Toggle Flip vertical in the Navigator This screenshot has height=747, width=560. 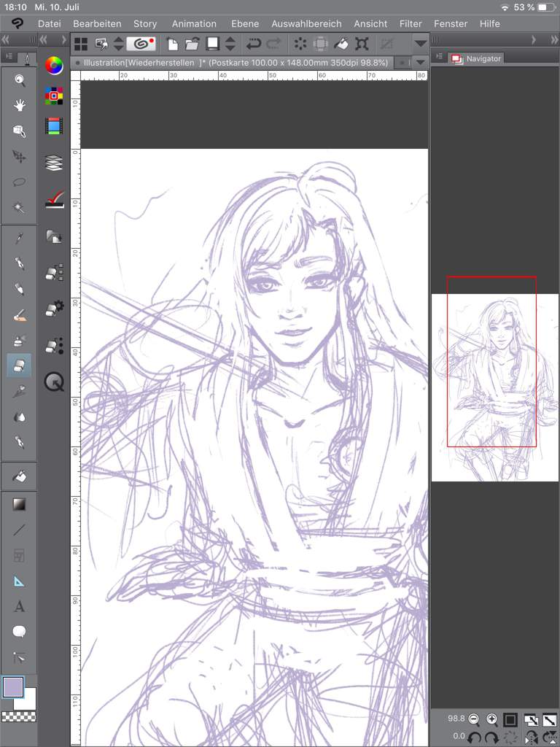tap(550, 738)
